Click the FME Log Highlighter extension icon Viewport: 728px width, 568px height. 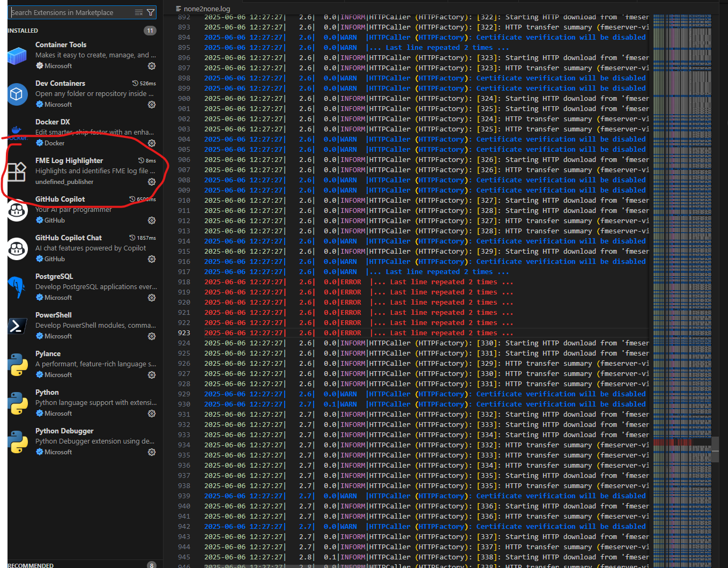[x=17, y=172]
